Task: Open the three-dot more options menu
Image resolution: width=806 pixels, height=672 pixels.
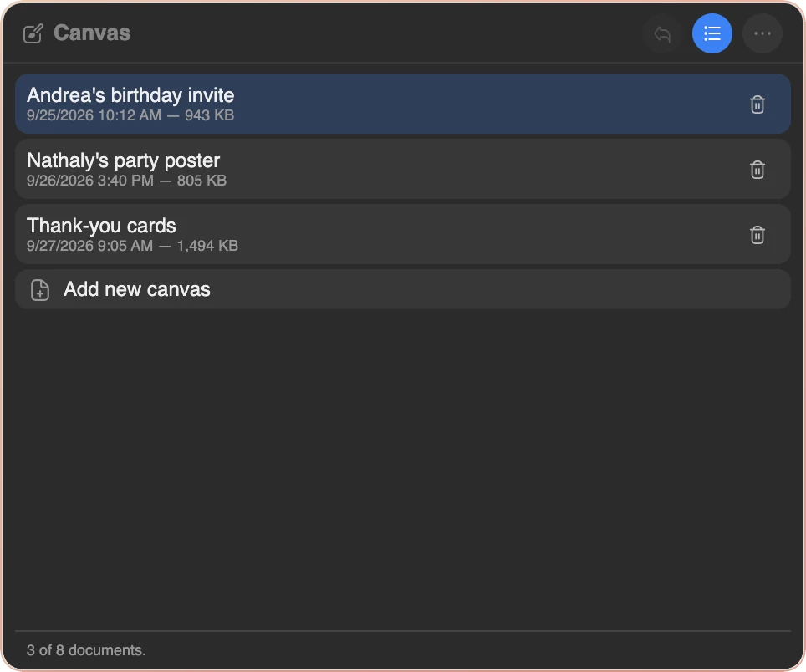Action: [763, 34]
